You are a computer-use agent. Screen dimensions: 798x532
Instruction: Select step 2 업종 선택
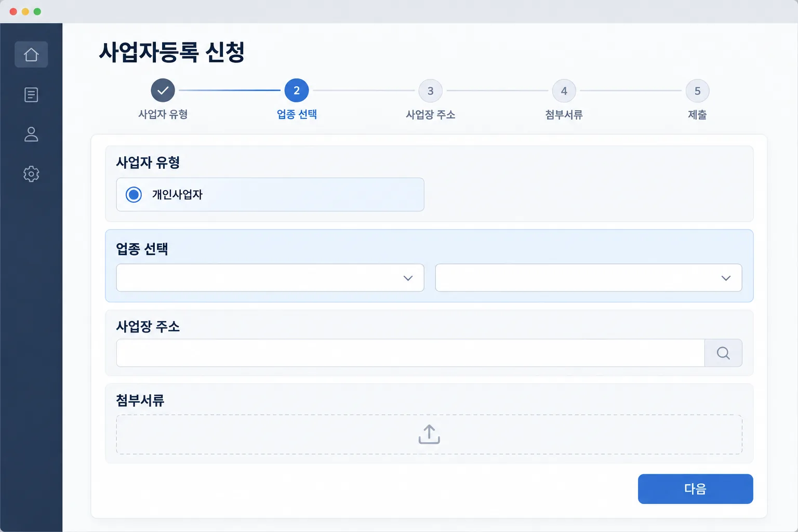tap(297, 90)
